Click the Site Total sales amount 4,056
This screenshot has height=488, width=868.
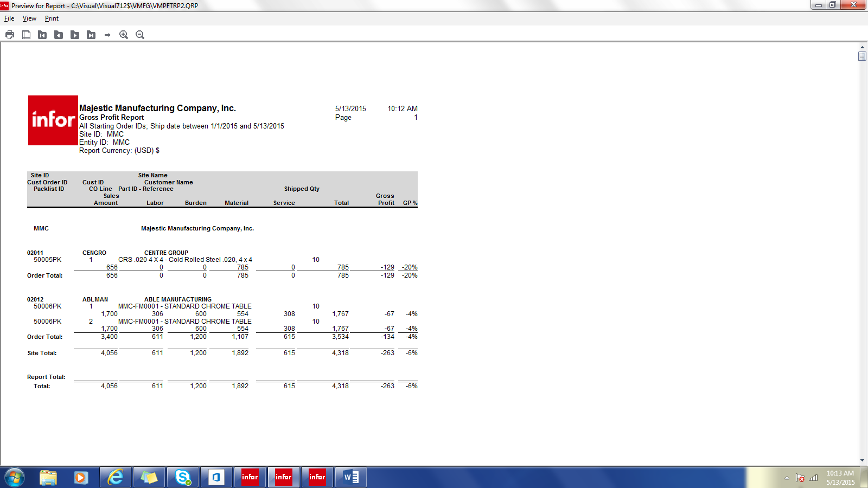tap(109, 353)
